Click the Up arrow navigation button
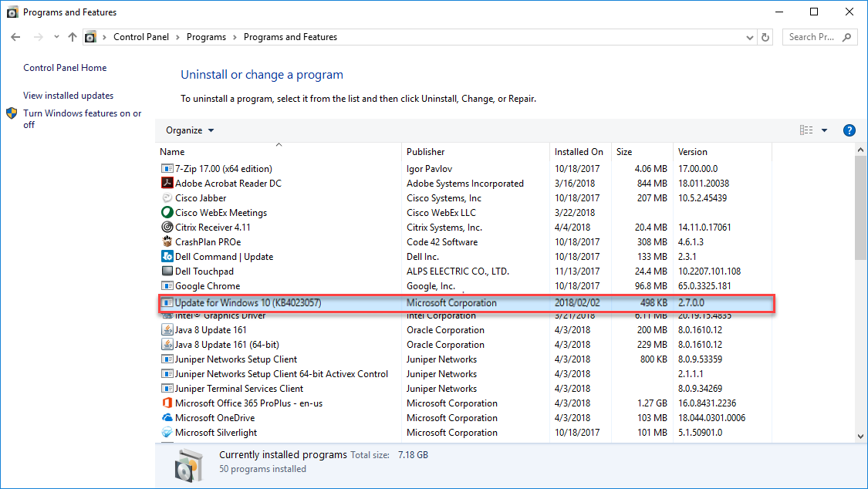Screen dimensions: 868x489 click(x=73, y=37)
